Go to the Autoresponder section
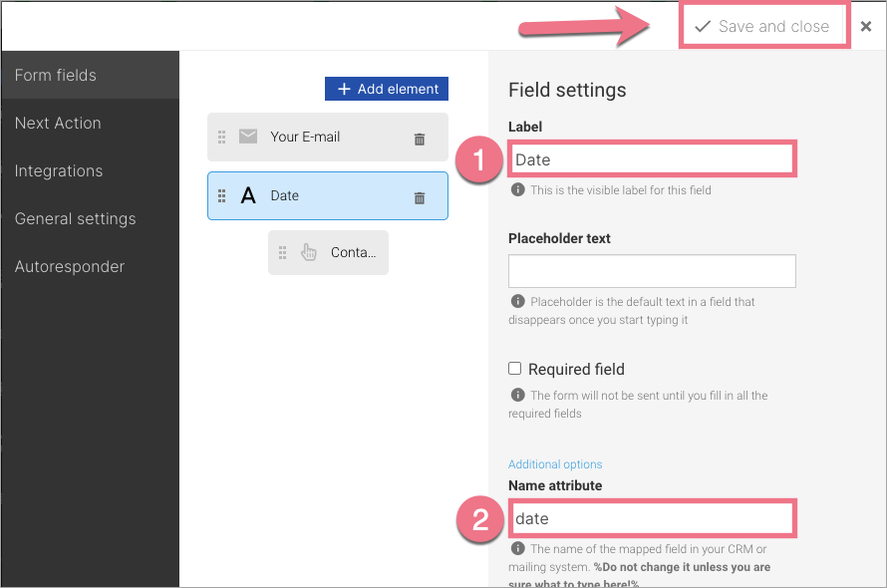 [x=68, y=266]
